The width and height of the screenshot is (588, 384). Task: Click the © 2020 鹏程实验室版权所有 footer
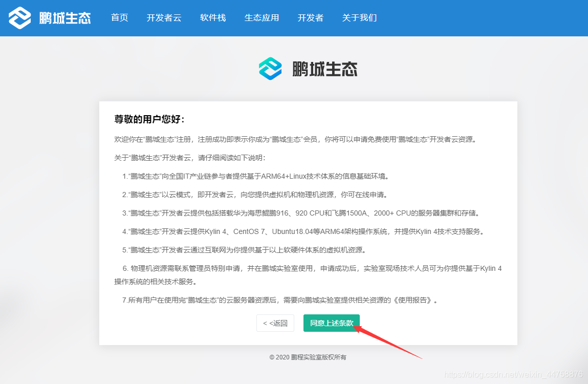(308, 357)
